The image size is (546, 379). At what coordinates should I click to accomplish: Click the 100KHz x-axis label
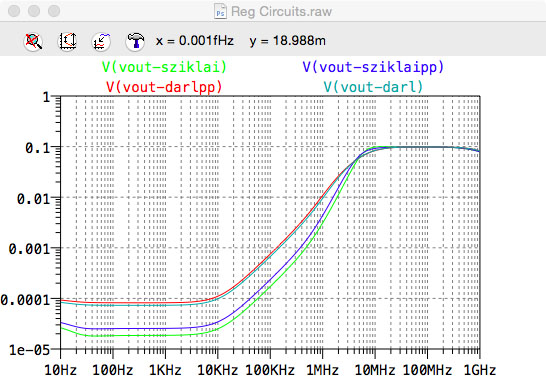point(270,370)
